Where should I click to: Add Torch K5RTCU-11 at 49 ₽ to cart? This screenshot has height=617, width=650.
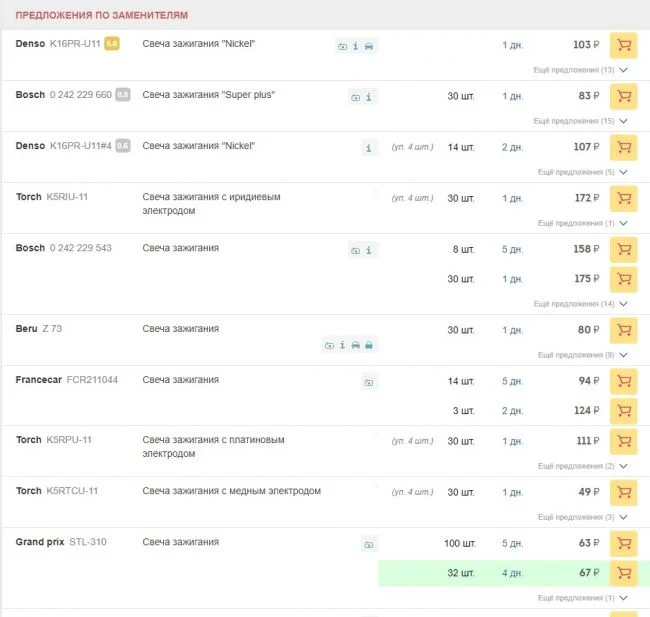click(x=623, y=492)
